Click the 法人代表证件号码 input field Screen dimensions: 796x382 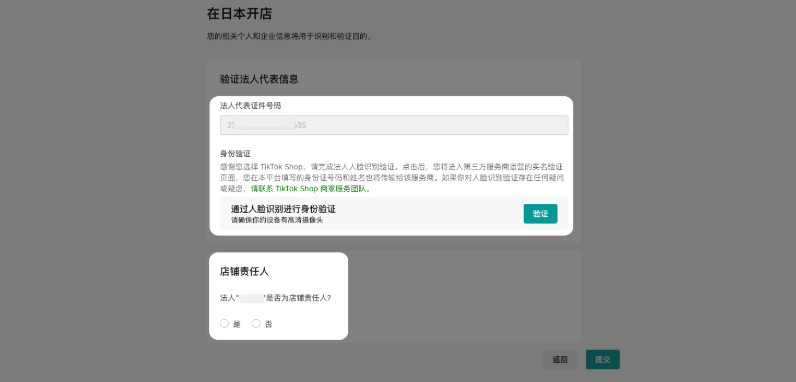[x=394, y=125]
